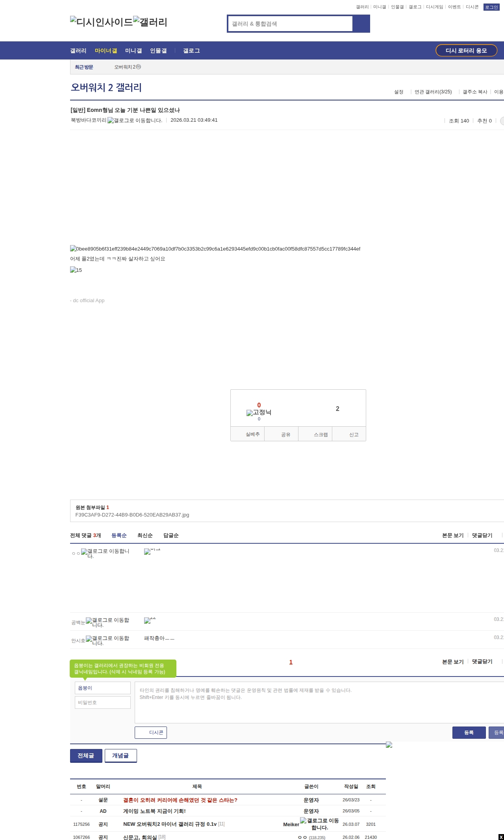Open 인물갤 in the blue navigation bar
This screenshot has height=840, width=504.
point(158,50)
